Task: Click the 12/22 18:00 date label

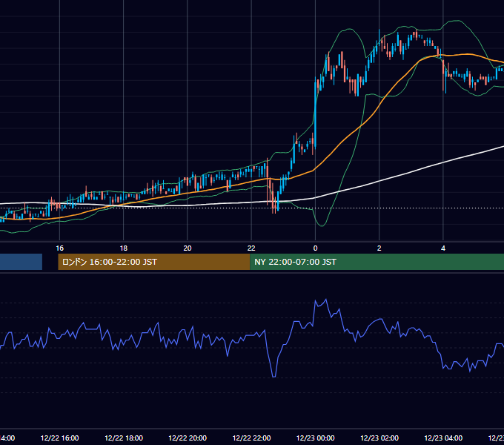Action: [x=124, y=438]
